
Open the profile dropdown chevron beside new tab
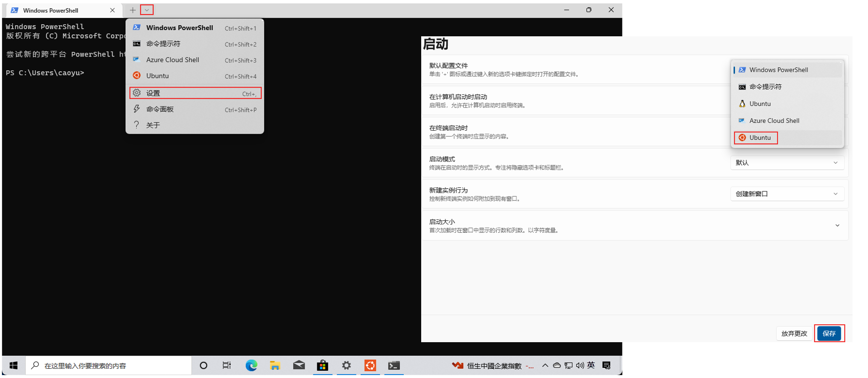tap(147, 10)
